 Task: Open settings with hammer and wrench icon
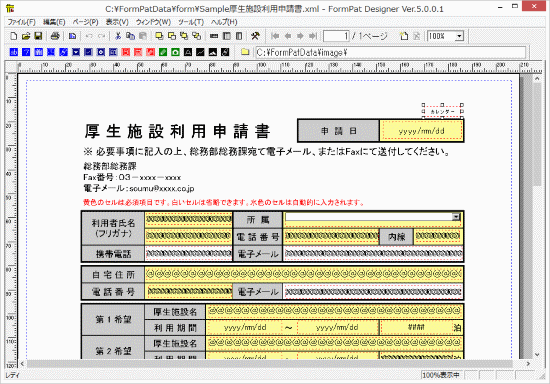tap(255, 36)
